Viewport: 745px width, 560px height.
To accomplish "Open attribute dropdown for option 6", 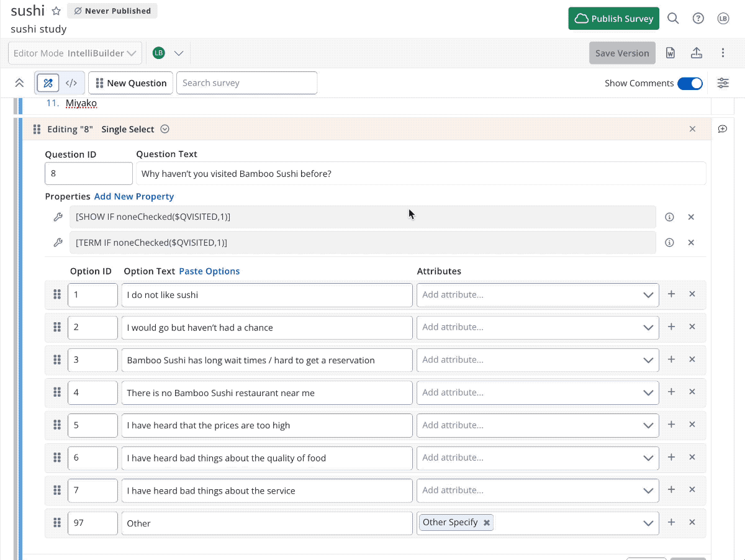I will pyautogui.click(x=648, y=458).
